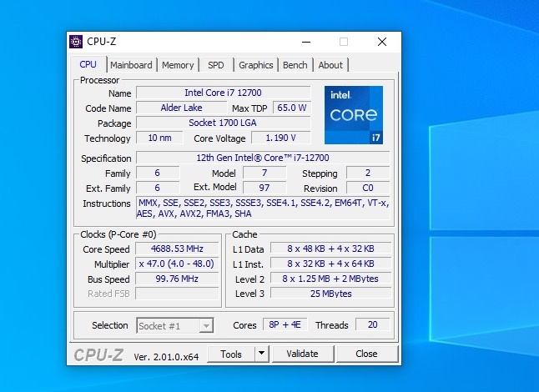This screenshot has width=539, height=392.
Task: Click the Bus Speed value 99.76 MHz
Action: point(177,279)
